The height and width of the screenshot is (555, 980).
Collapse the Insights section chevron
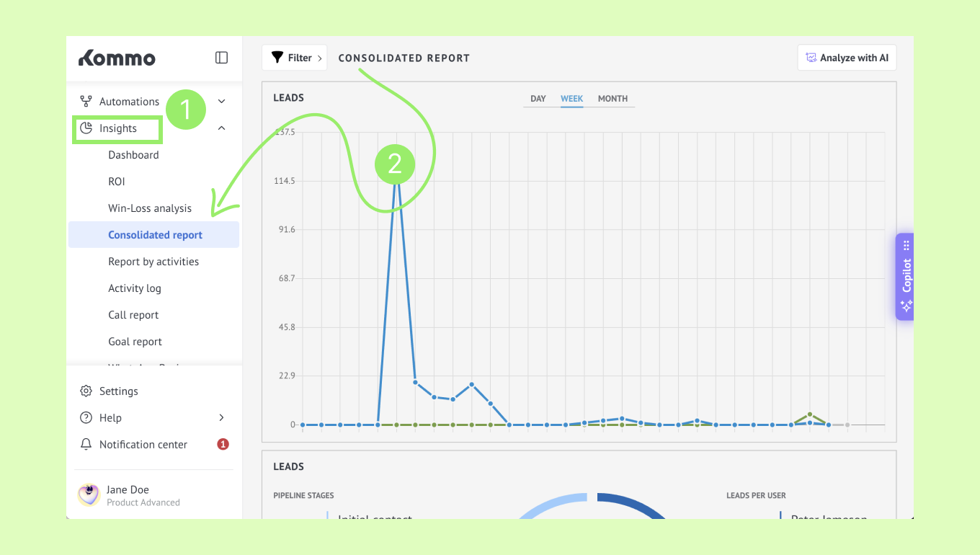click(222, 128)
